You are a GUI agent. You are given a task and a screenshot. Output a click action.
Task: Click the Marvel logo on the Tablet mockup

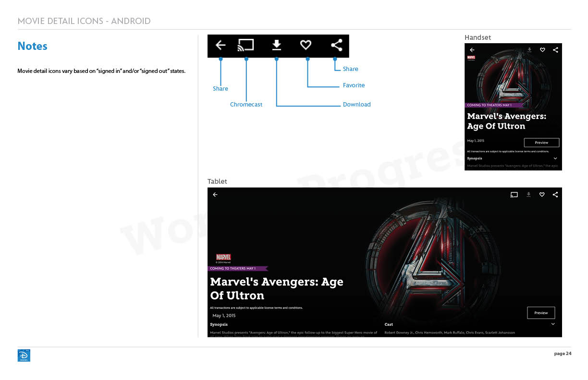(x=223, y=258)
